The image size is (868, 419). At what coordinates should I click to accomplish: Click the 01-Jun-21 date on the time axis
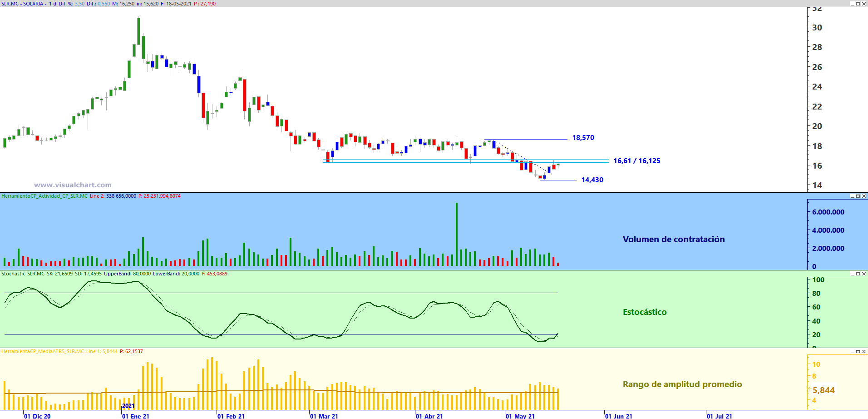(x=619, y=416)
